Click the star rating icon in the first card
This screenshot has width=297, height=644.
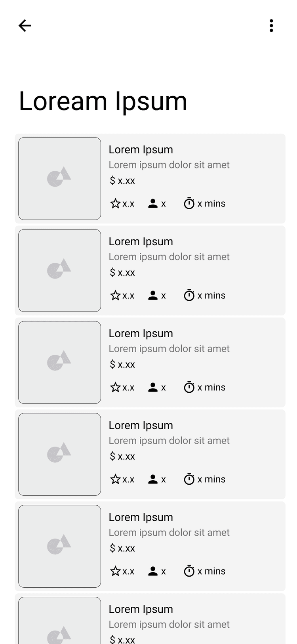[115, 204]
